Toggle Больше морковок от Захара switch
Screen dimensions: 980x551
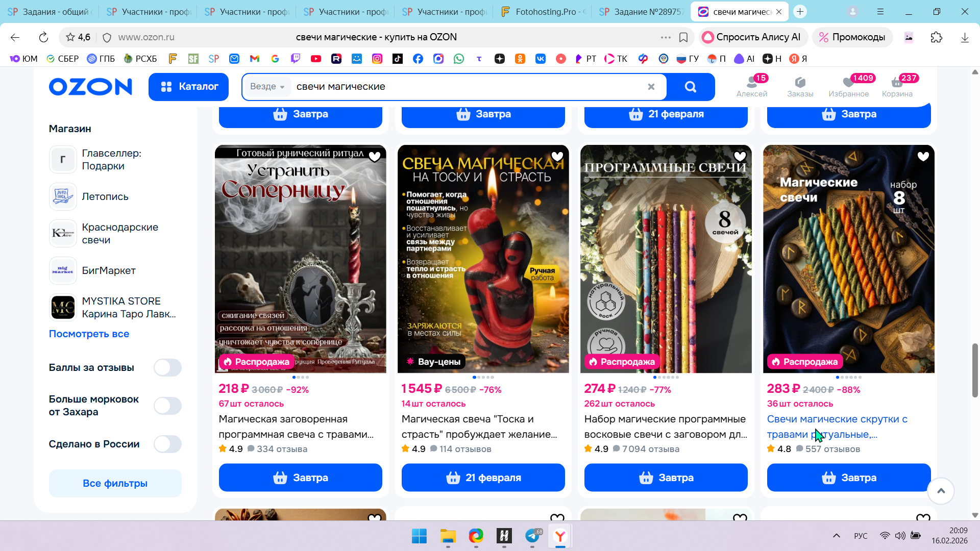[x=167, y=406]
